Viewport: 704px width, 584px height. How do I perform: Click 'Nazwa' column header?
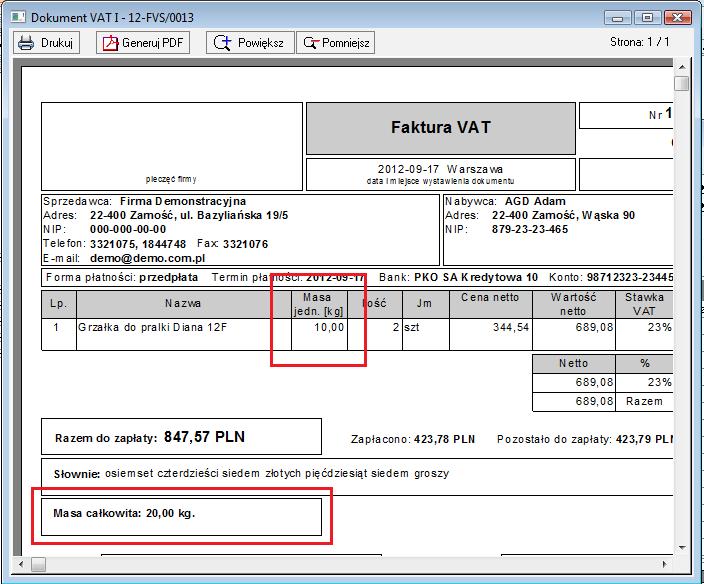(183, 303)
